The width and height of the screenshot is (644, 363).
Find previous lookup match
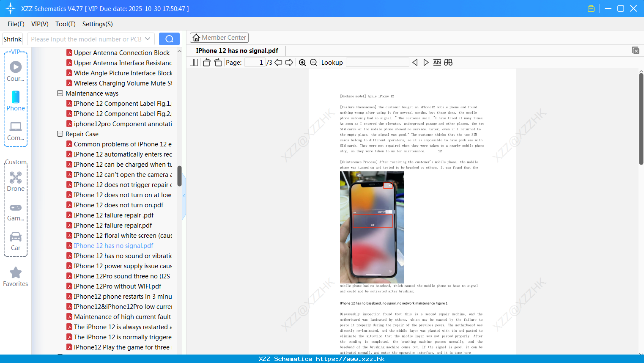(415, 63)
